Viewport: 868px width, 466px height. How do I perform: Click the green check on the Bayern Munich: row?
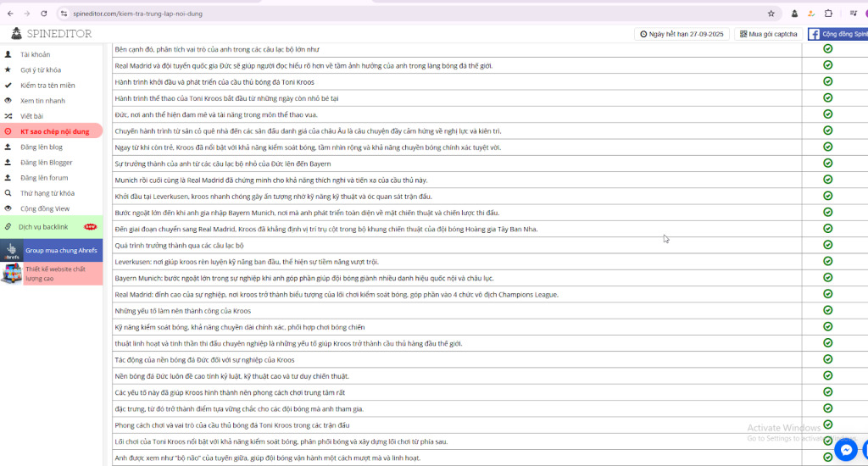click(x=827, y=278)
